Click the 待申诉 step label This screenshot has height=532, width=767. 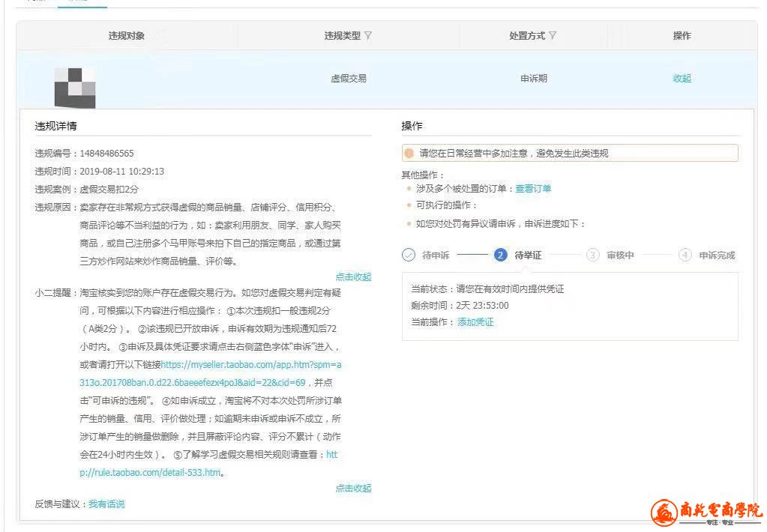[436, 256]
